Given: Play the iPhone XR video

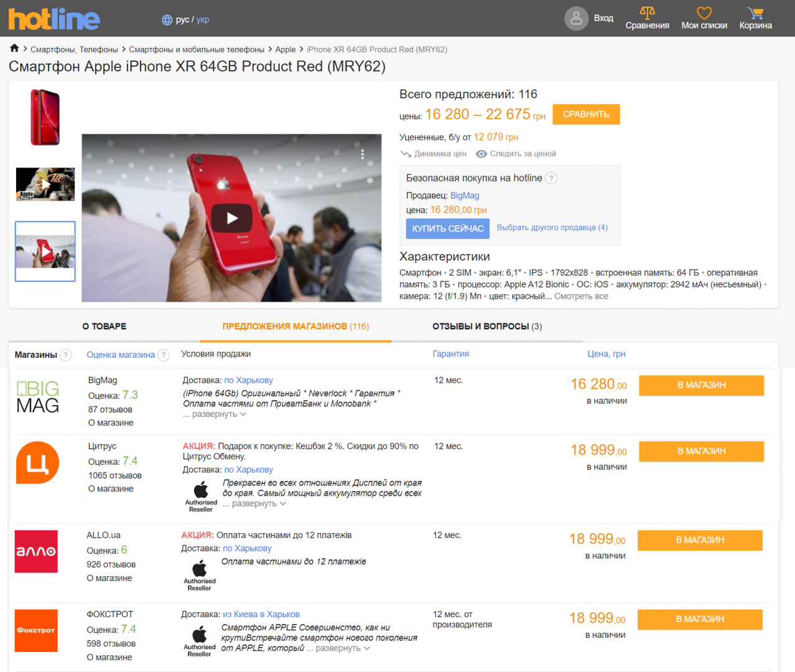Looking at the screenshot, I should coord(232,218).
